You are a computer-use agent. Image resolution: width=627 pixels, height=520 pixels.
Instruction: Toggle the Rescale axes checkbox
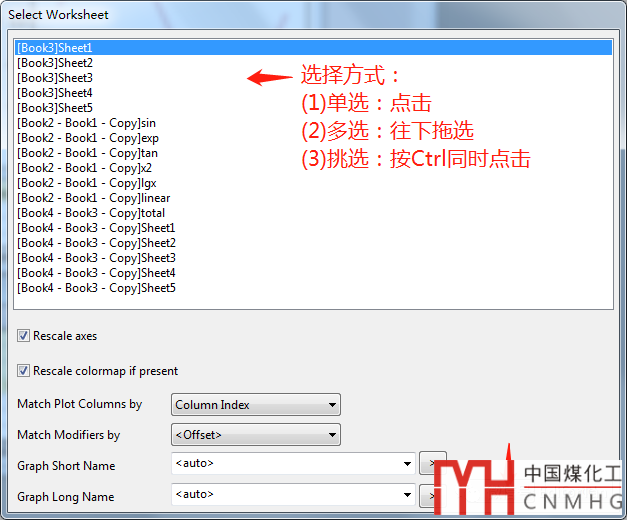(24, 336)
